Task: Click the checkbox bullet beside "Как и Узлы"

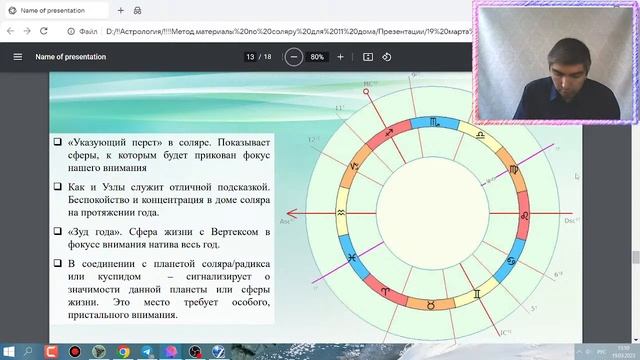Action: pos(58,187)
